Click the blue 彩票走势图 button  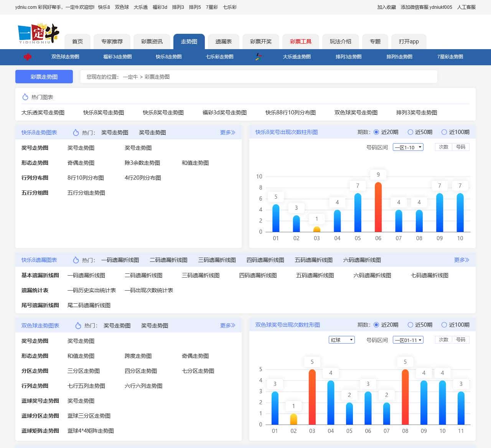point(44,77)
